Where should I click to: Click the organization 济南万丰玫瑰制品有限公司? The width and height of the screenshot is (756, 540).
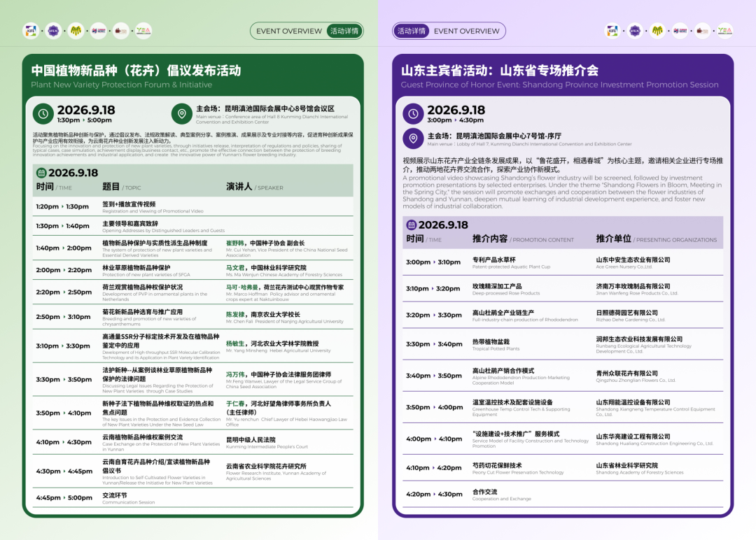[633, 286]
